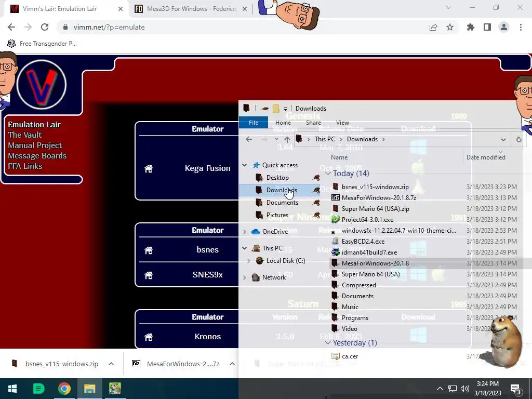Open the green notes app in taskbar
The image size is (532, 399).
click(x=38, y=389)
